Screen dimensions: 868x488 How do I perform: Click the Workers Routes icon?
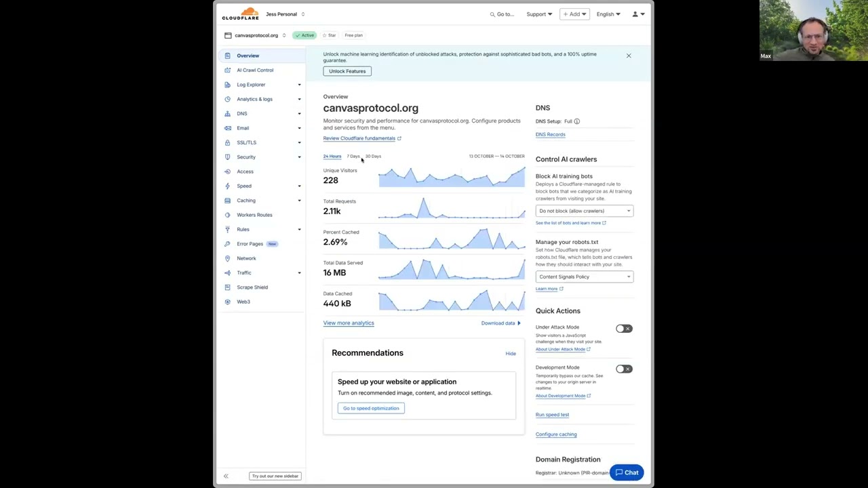[x=228, y=215]
